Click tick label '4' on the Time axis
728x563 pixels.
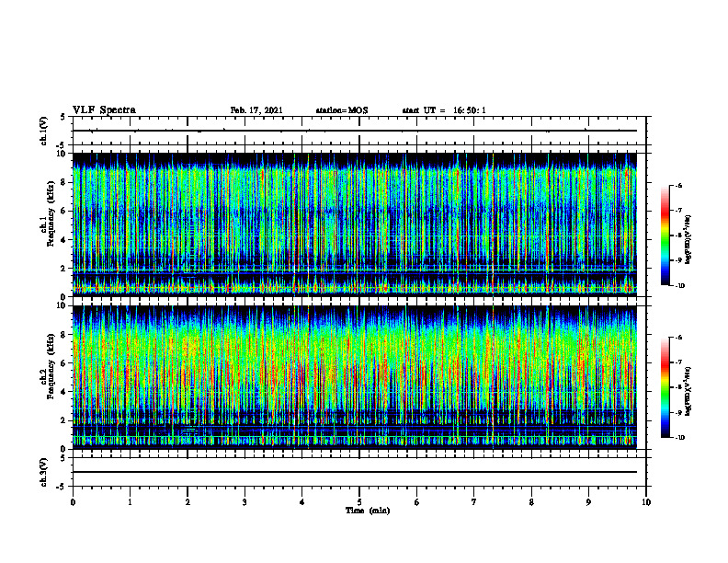click(302, 502)
